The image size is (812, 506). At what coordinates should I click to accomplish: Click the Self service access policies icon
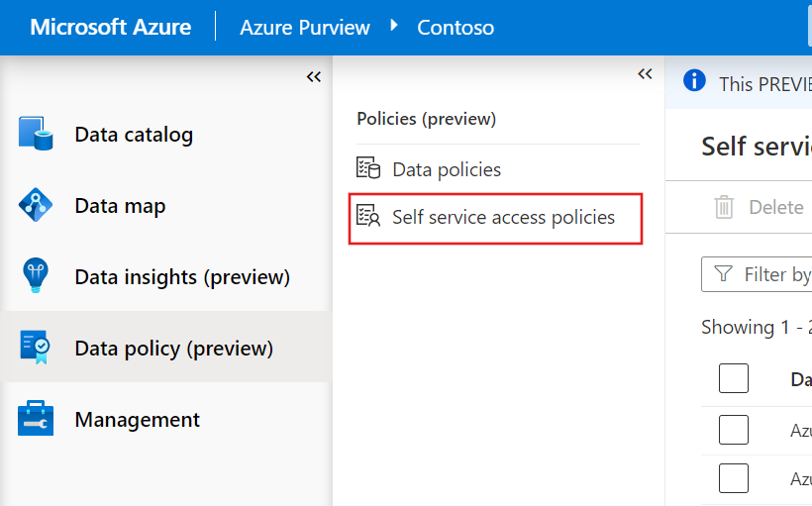click(x=368, y=217)
